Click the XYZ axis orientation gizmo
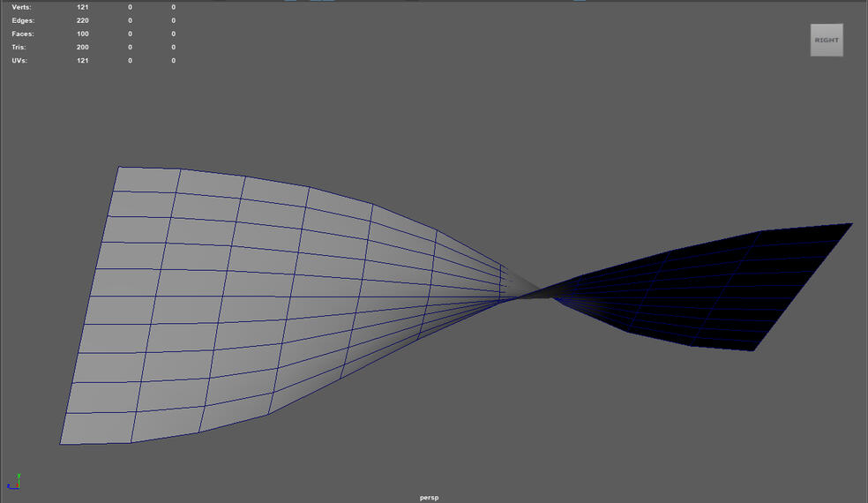The image size is (868, 503). 13,482
